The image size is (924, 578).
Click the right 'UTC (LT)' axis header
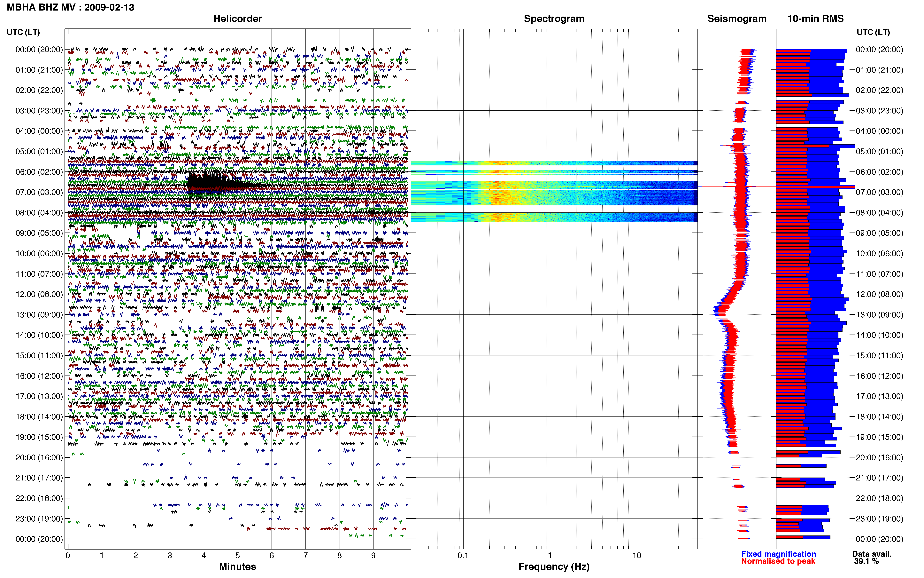(x=873, y=32)
